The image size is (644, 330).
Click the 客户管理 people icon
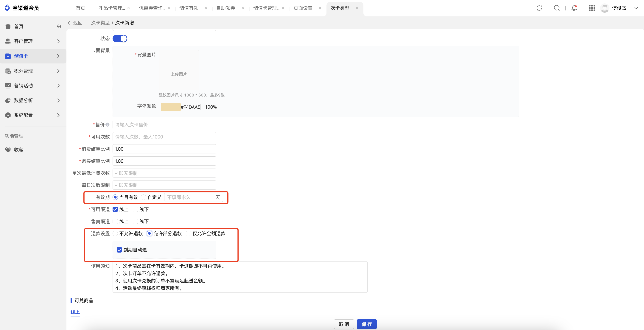point(8,41)
